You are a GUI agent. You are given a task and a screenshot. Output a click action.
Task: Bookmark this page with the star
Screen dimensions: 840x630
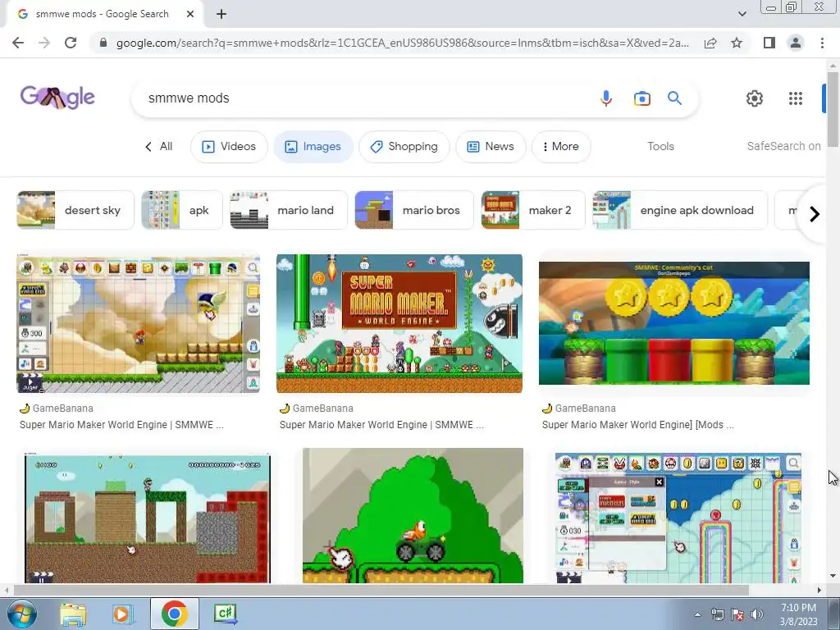tap(737, 43)
